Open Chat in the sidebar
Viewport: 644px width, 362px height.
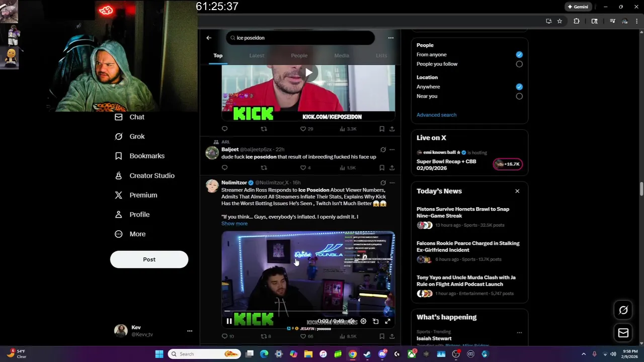129,117
